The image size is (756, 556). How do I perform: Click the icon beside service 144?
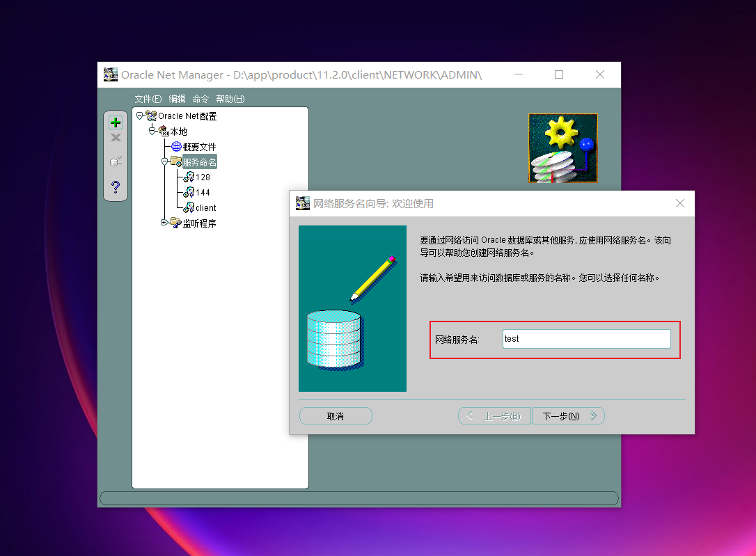pos(189,193)
